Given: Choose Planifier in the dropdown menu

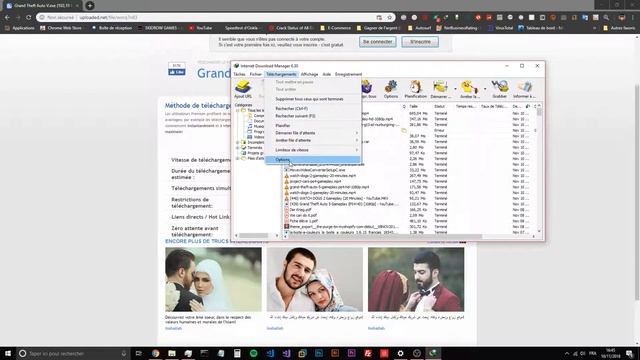Looking at the screenshot, I should point(313,126).
